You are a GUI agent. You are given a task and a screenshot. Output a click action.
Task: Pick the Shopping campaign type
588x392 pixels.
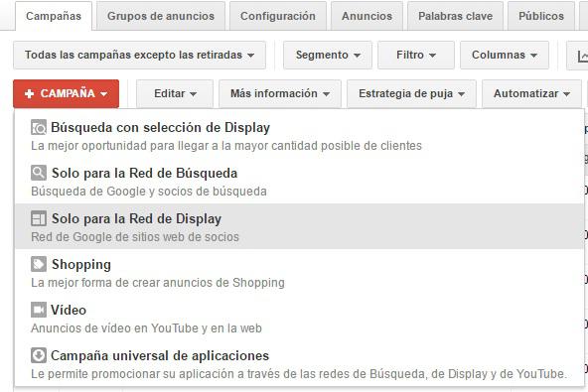coord(299,272)
